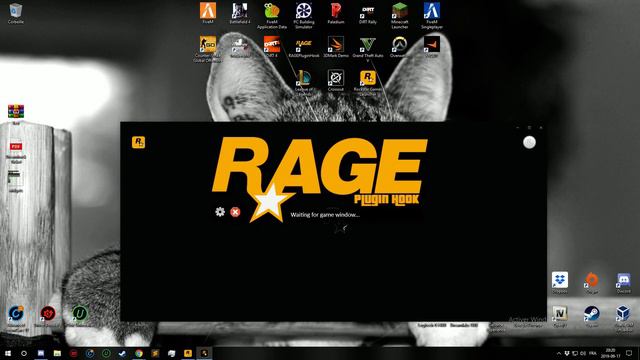Open the Paladium desktop icon
Image resolution: width=640 pixels, height=360 pixels.
336,13
